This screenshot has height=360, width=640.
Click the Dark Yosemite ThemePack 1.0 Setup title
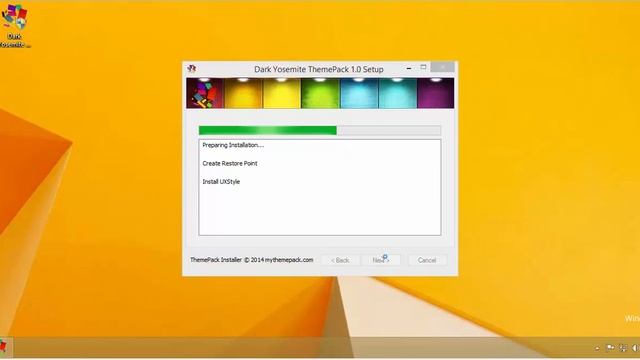[x=319, y=69]
